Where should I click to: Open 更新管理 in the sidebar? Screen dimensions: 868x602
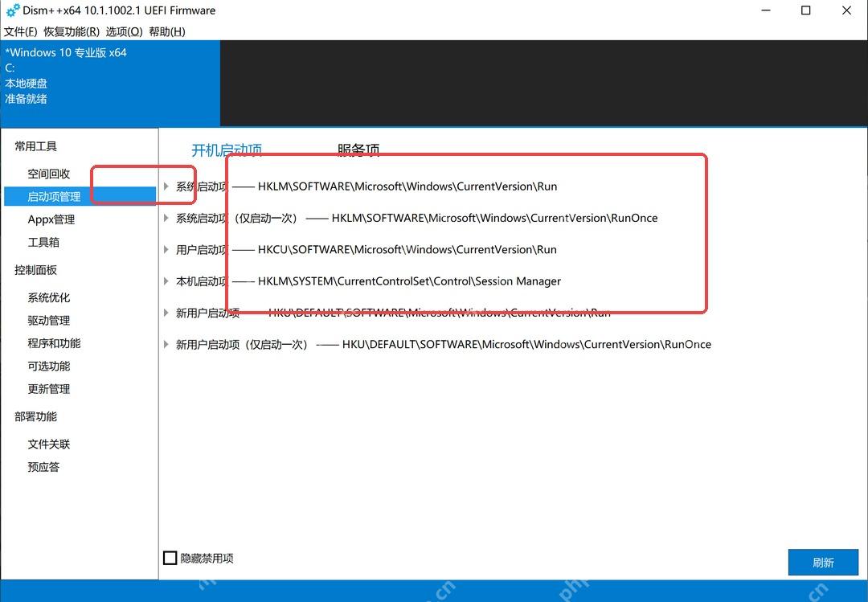(49, 389)
